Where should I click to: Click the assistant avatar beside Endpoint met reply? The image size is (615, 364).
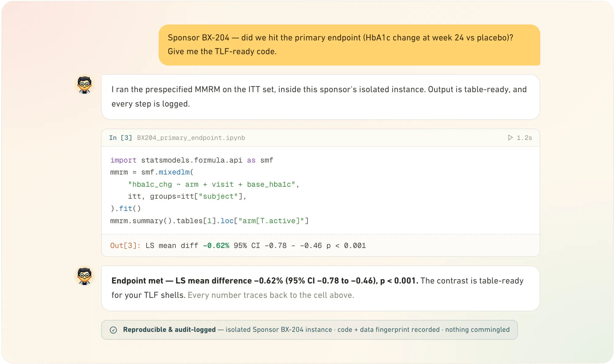tap(85, 276)
